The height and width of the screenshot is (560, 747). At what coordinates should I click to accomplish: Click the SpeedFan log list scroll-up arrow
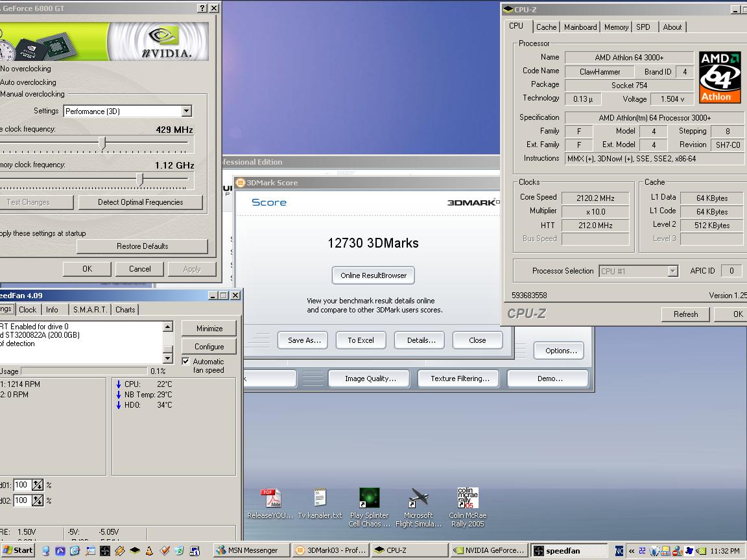click(168, 327)
